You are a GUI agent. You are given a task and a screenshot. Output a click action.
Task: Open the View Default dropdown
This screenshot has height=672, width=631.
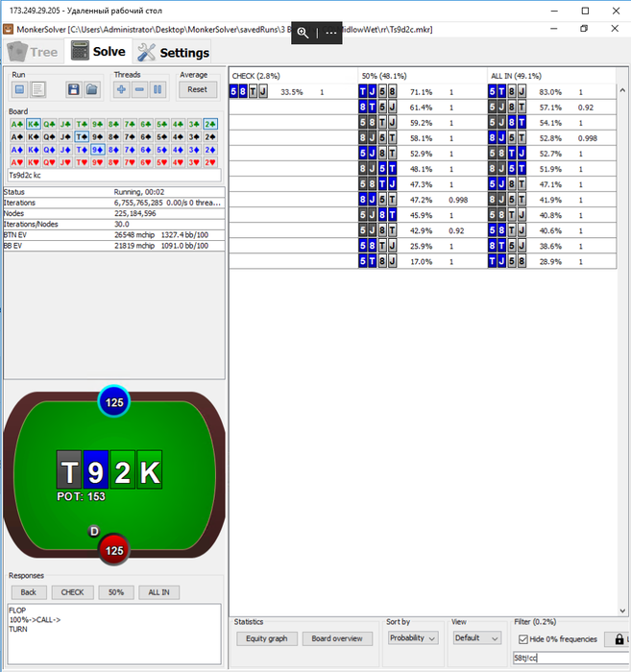[x=476, y=638]
